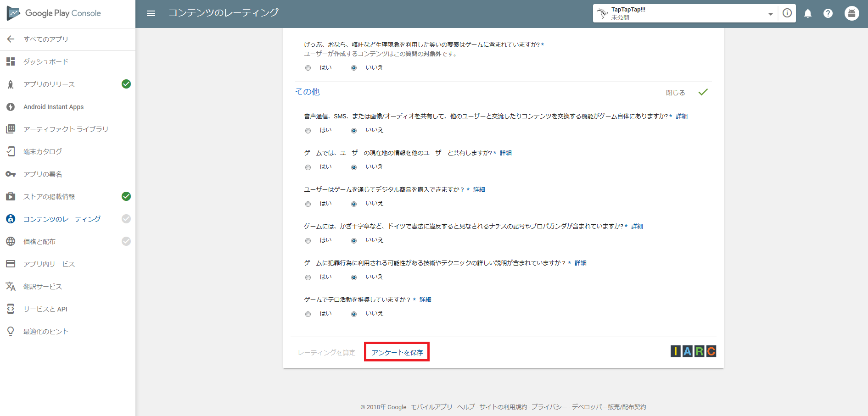Image resolution: width=868 pixels, height=416 pixels.
Task: Click the コンテンツのレーティング rating icon
Action: (x=11, y=219)
